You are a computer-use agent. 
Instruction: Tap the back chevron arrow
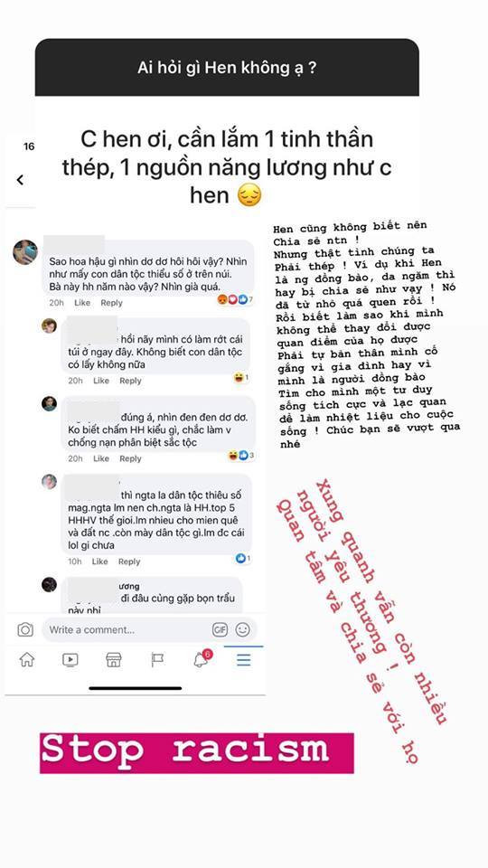coord(20,180)
